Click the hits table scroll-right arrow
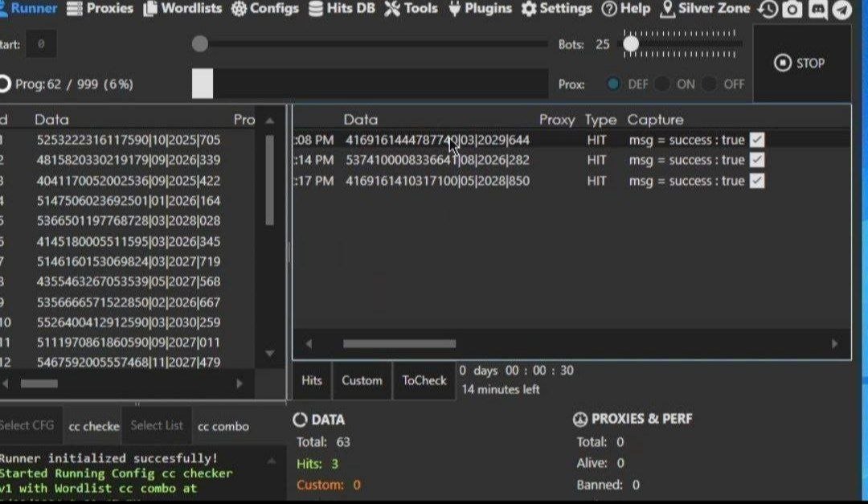The height and width of the screenshot is (504, 868). (x=835, y=344)
